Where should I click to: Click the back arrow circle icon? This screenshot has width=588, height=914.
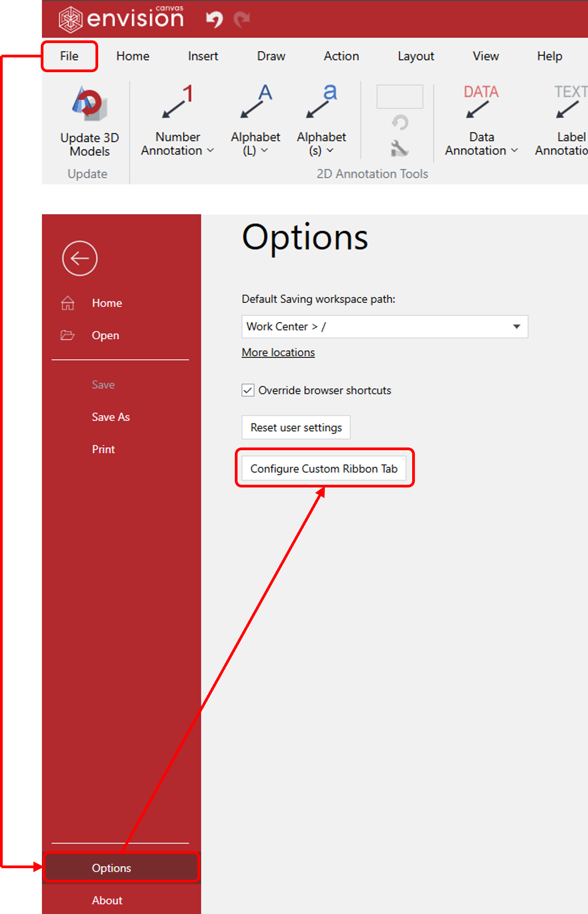click(x=80, y=258)
